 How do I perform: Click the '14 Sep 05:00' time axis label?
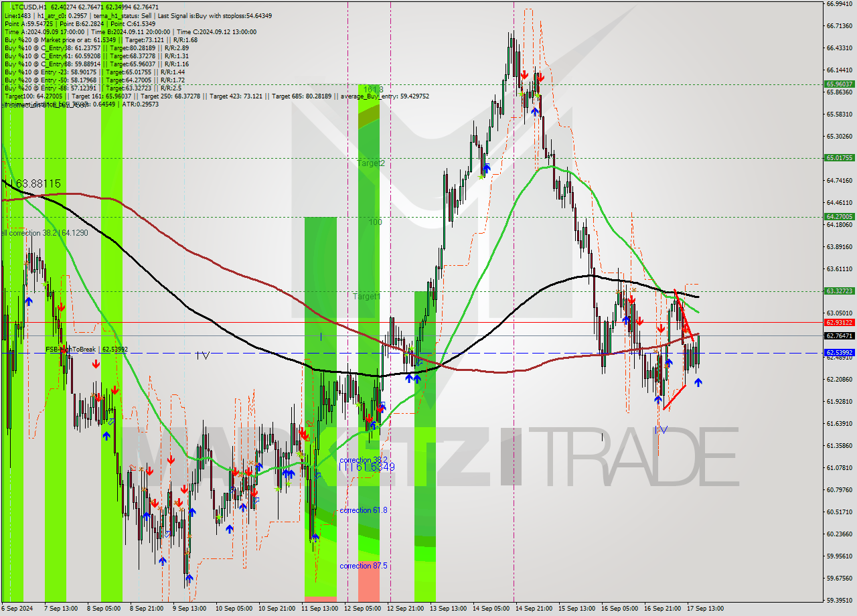click(491, 609)
